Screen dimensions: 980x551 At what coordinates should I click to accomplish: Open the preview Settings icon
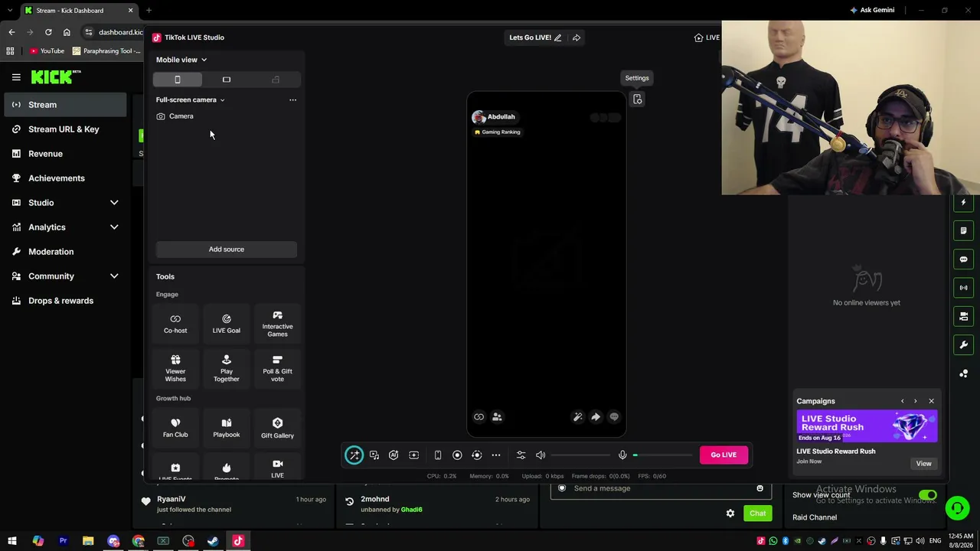[x=638, y=99]
